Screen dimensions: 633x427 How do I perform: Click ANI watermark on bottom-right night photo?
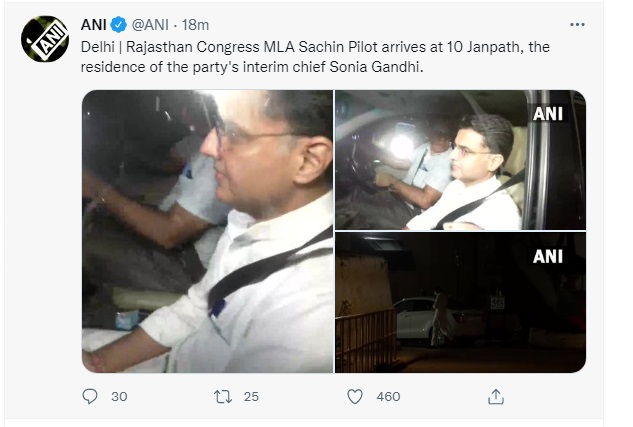[x=547, y=257]
